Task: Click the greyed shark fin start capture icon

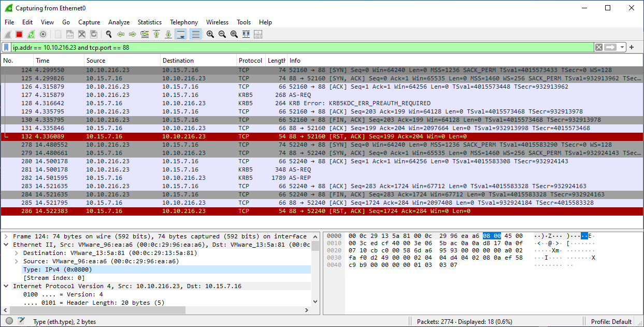Action: [8, 34]
